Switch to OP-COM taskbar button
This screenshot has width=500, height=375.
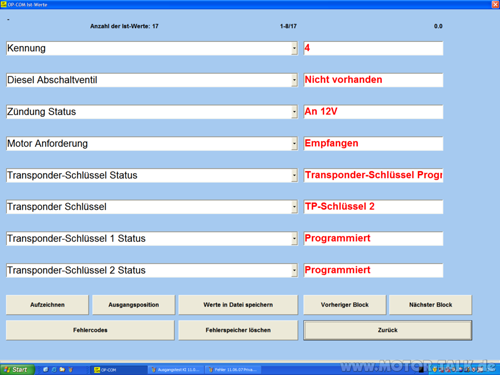118,370
